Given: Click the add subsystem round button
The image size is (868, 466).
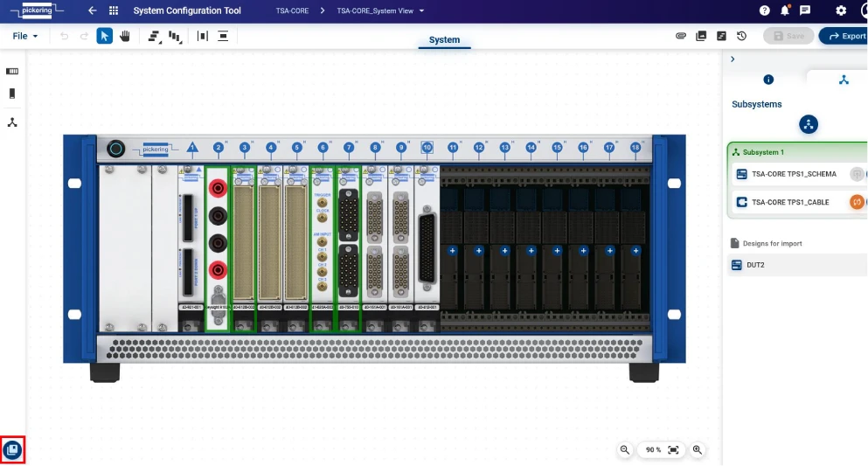Looking at the screenshot, I should pyautogui.click(x=809, y=124).
